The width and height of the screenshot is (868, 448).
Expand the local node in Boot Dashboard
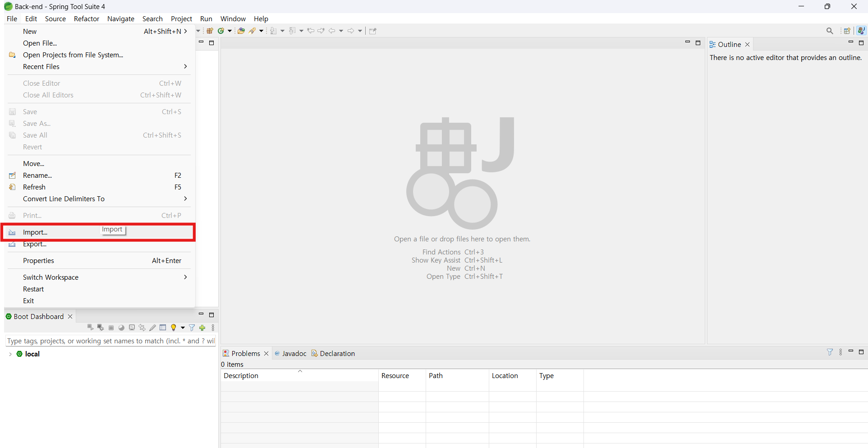10,354
